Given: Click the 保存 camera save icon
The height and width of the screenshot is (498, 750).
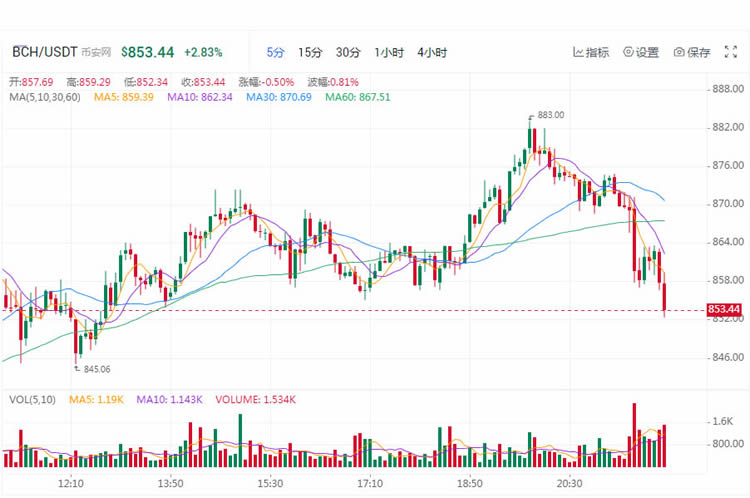Looking at the screenshot, I should tap(679, 52).
